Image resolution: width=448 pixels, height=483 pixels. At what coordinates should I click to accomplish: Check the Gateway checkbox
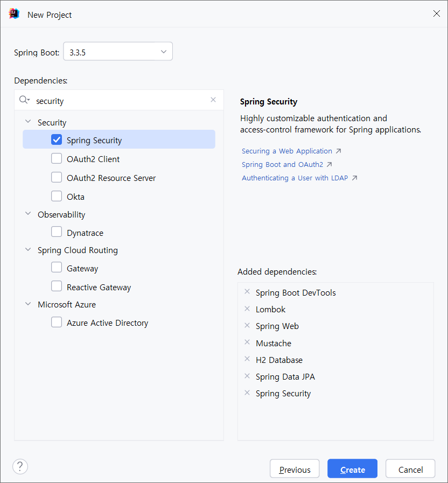(57, 268)
